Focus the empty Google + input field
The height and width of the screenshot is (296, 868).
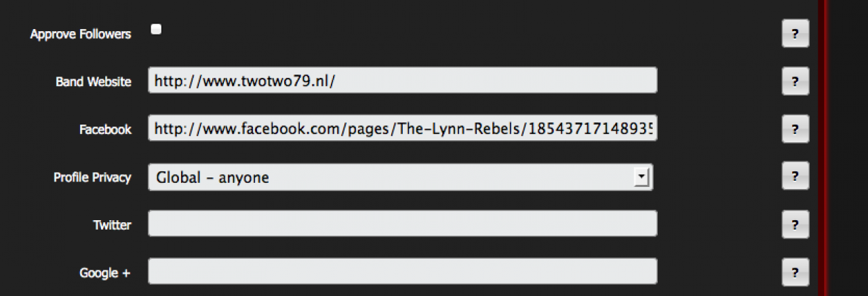pyautogui.click(x=402, y=272)
